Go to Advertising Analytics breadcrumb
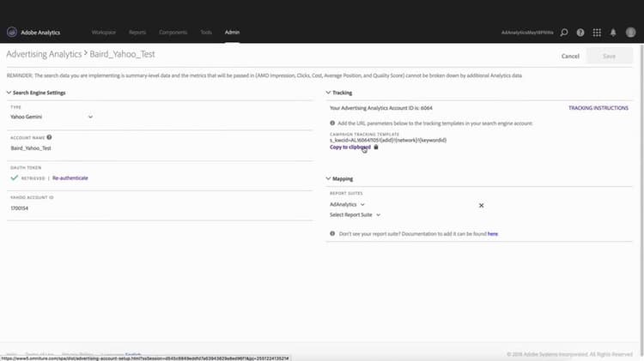This screenshot has height=361, width=644. click(44, 54)
